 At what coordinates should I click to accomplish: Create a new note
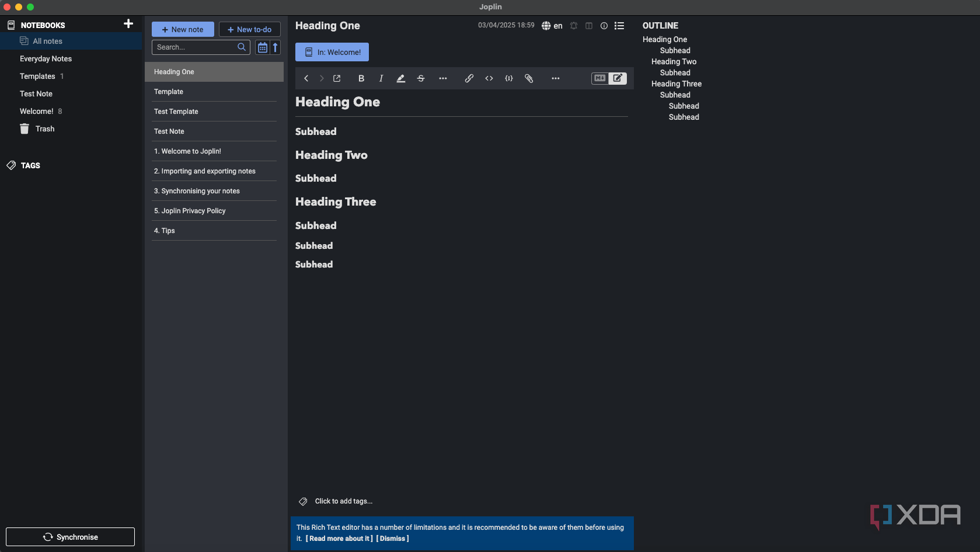[183, 29]
